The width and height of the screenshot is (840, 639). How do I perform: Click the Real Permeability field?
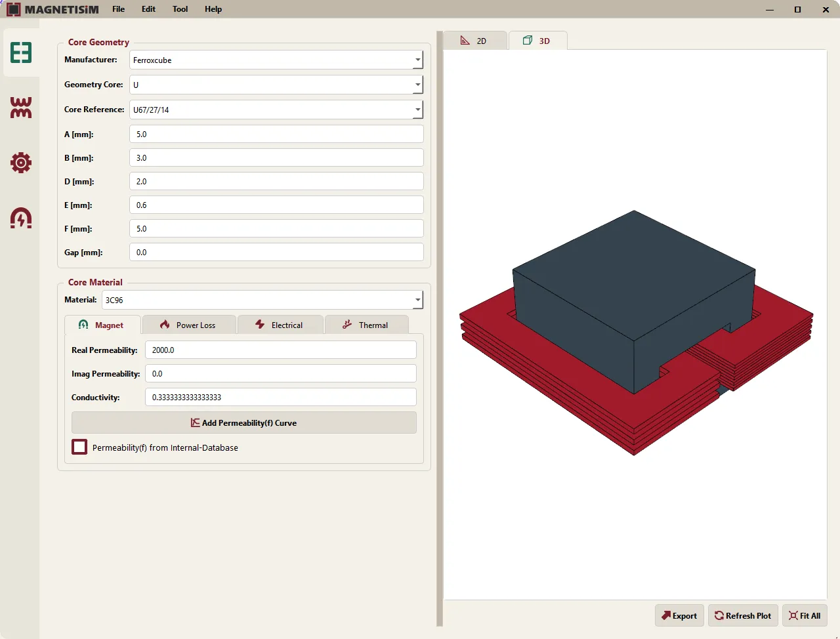click(281, 350)
